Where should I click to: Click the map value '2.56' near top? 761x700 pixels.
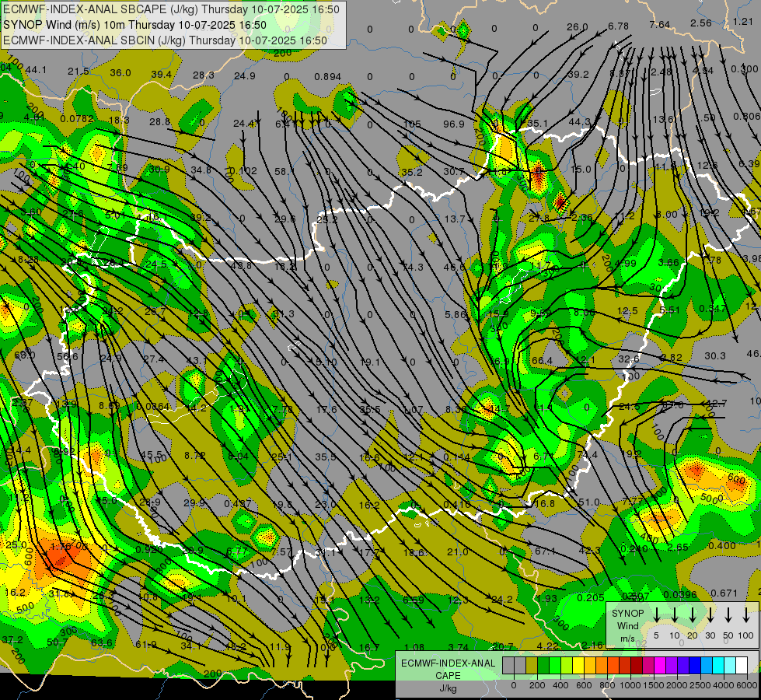click(x=701, y=23)
